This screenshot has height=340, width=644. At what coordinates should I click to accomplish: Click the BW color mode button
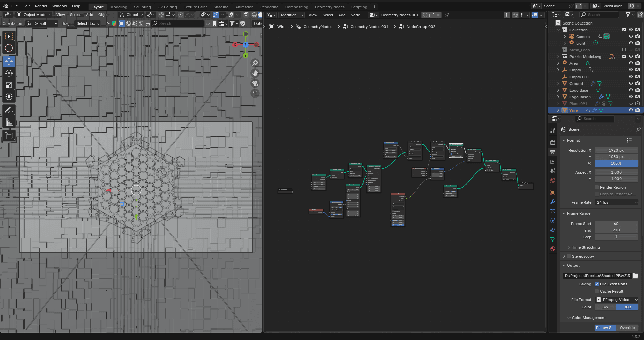605,307
